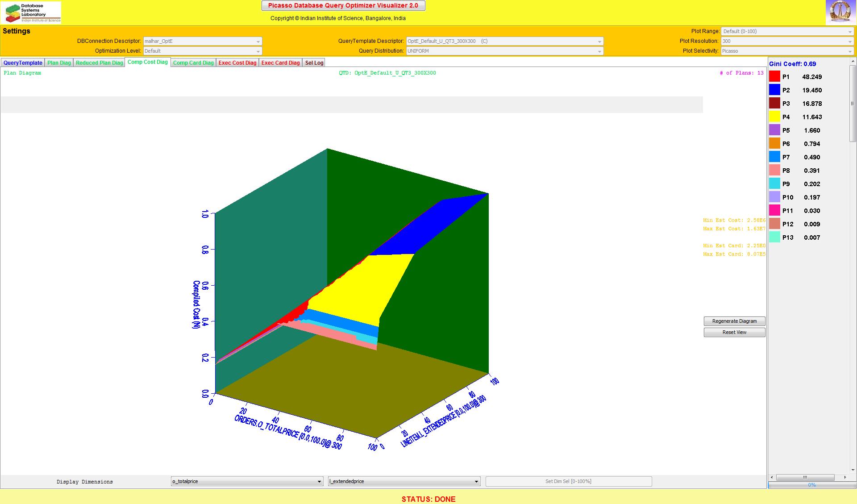Switch to the Plan Diag tab
The height and width of the screenshot is (504, 857).
click(x=59, y=63)
